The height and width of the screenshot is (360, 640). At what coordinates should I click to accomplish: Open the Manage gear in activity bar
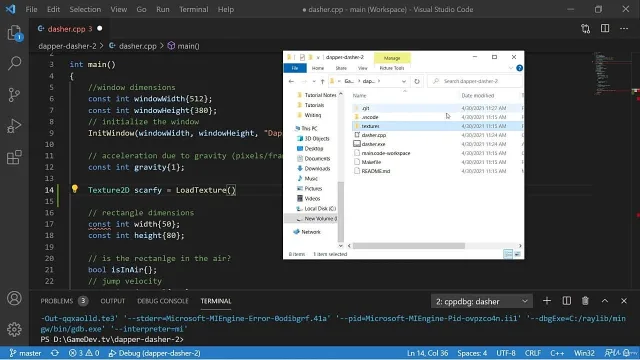14,329
